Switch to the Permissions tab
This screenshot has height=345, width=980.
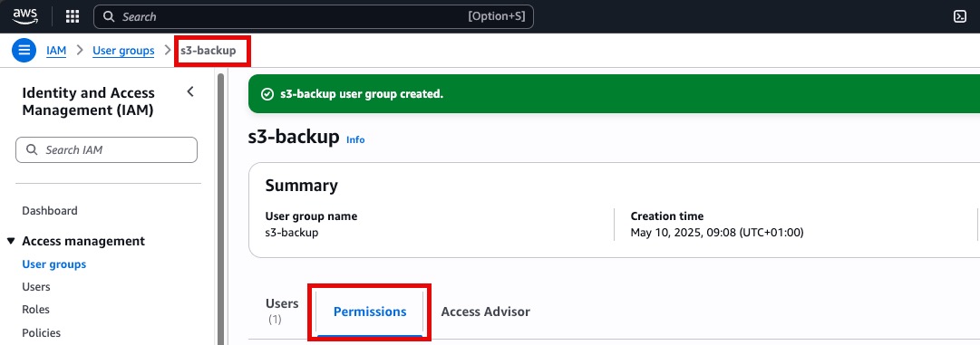pyautogui.click(x=370, y=311)
